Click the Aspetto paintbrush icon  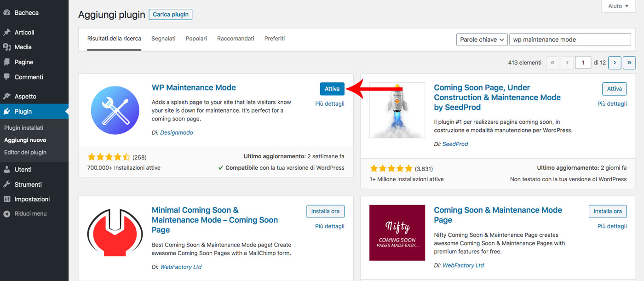[7, 97]
